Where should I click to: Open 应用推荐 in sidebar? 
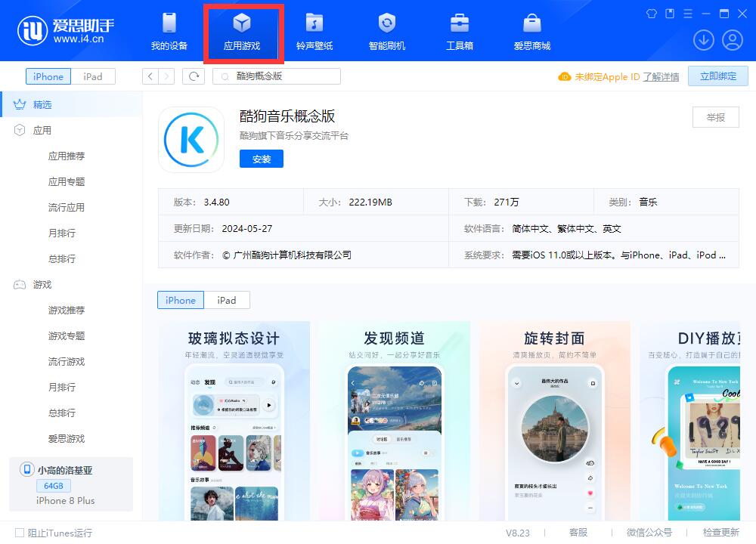[x=67, y=156]
